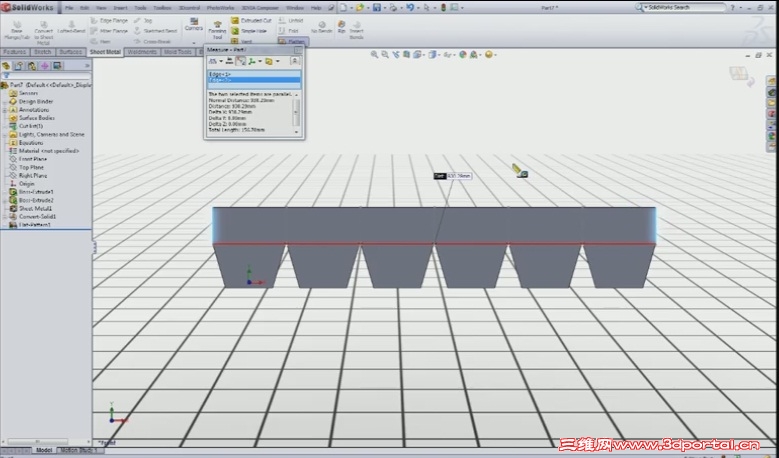This screenshot has width=779, height=458.
Task: Select the Extruded Cut tool
Action: [x=251, y=21]
